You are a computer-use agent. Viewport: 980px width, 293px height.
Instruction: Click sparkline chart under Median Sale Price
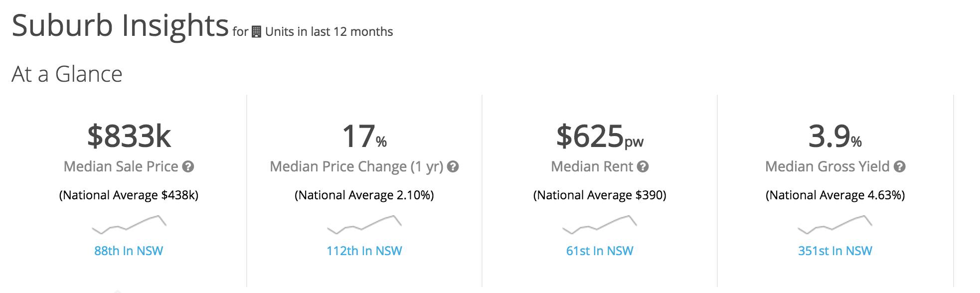(129, 224)
